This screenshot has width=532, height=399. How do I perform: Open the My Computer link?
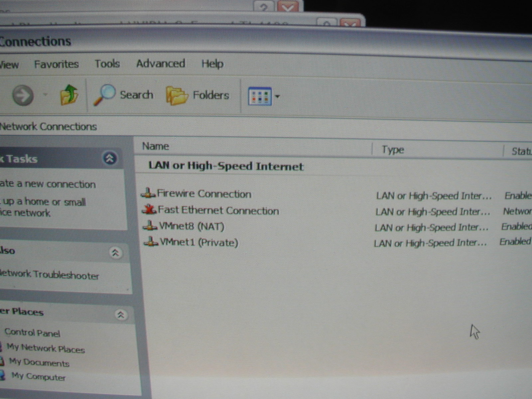(39, 377)
